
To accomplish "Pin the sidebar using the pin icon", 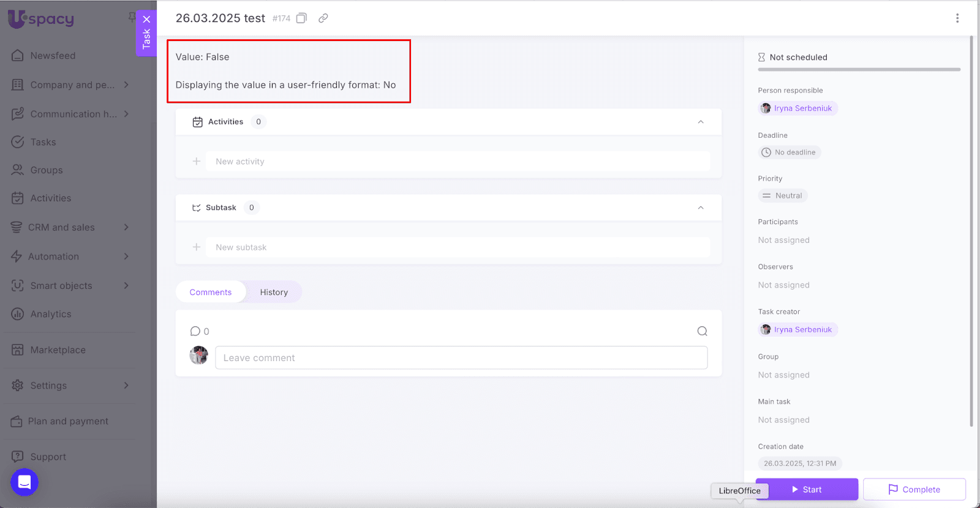I will (132, 17).
